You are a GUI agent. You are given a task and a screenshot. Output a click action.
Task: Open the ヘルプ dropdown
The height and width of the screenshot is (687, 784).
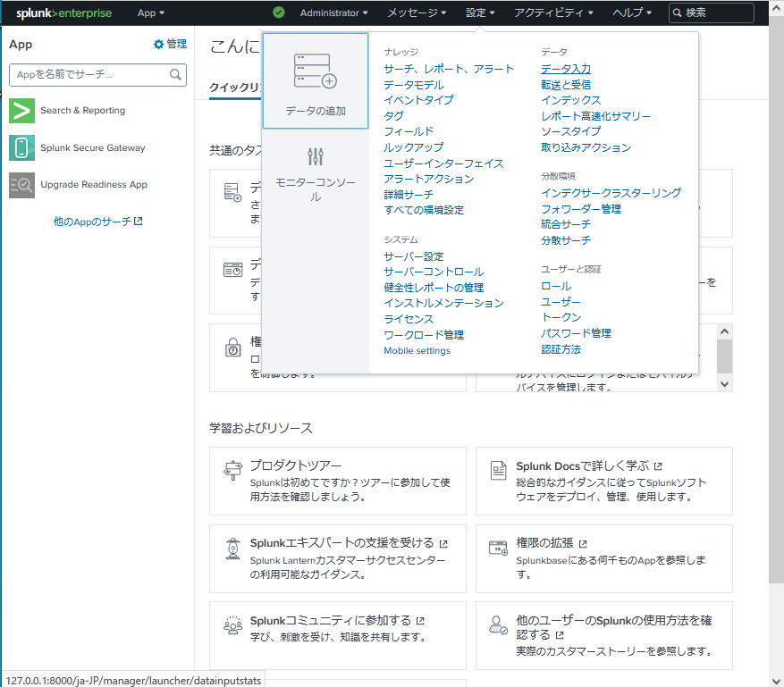click(x=632, y=13)
